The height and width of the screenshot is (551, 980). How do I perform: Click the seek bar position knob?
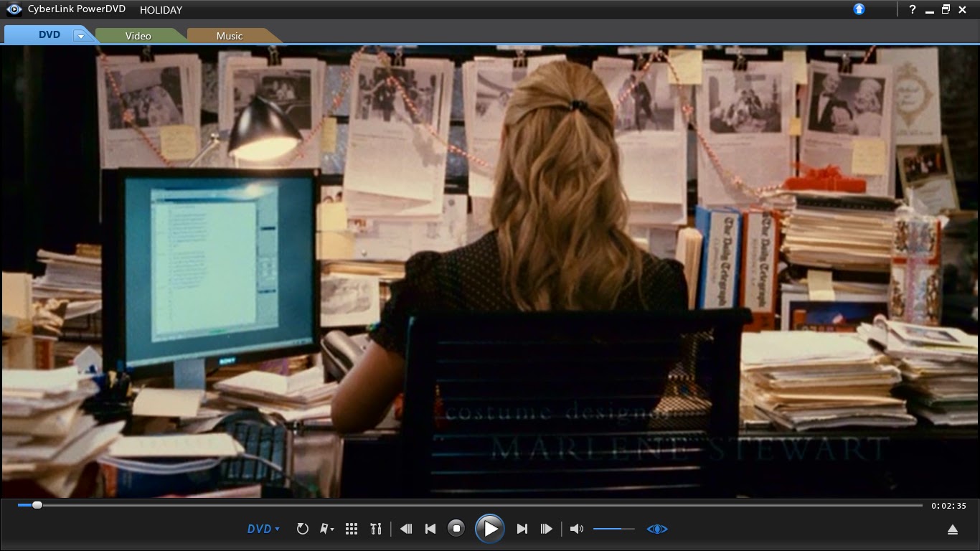pos(37,505)
